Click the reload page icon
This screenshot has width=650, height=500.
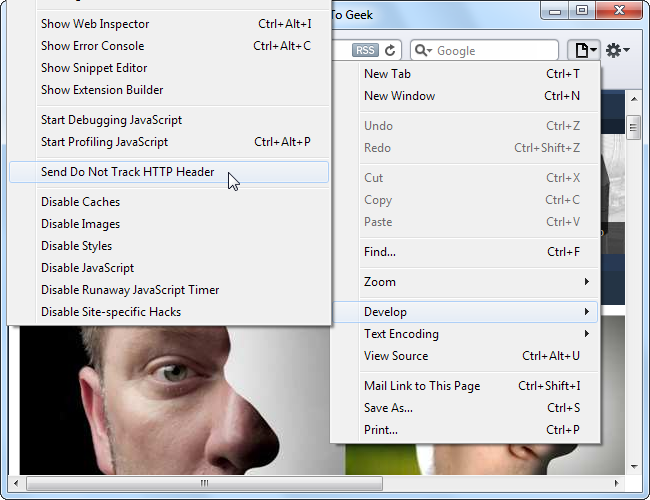click(390, 50)
